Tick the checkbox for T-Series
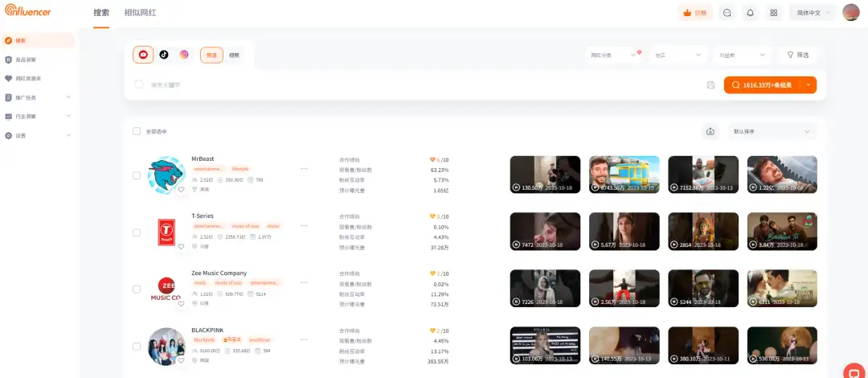 pyautogui.click(x=137, y=232)
